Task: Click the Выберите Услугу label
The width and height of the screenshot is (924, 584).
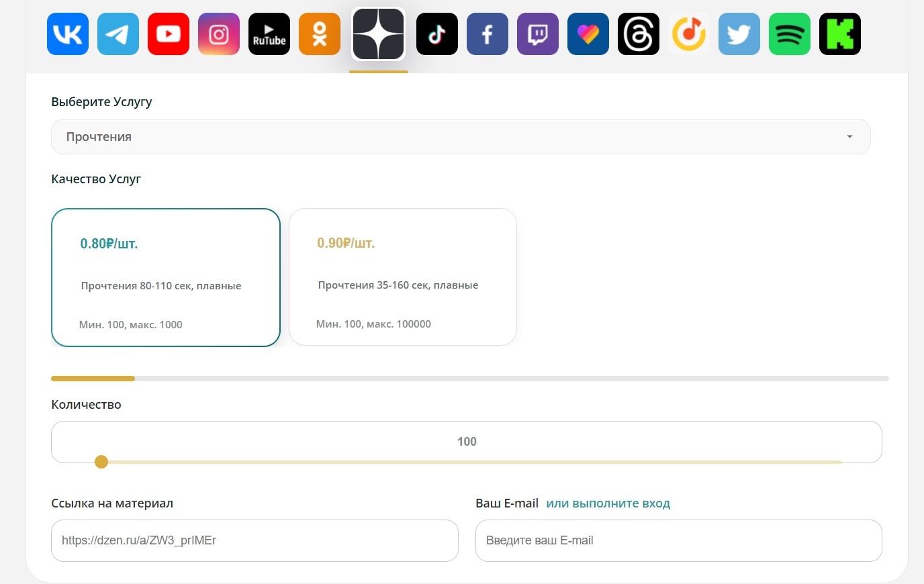Action: coord(101,102)
